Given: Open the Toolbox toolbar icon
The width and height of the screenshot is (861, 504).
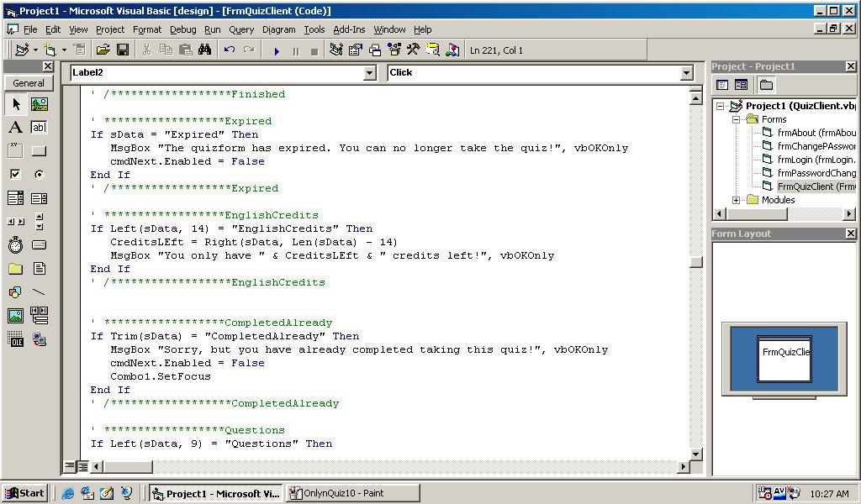Looking at the screenshot, I should click(414, 50).
